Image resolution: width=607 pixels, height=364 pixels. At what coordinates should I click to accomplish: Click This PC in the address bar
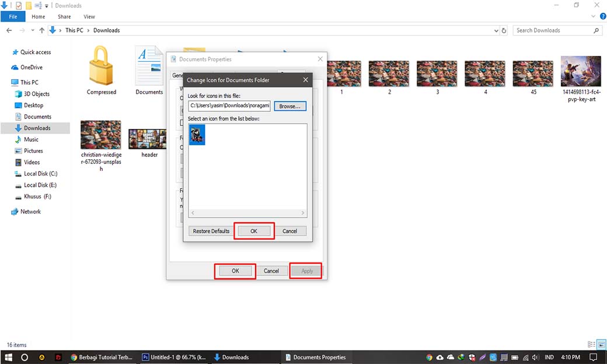(x=74, y=30)
